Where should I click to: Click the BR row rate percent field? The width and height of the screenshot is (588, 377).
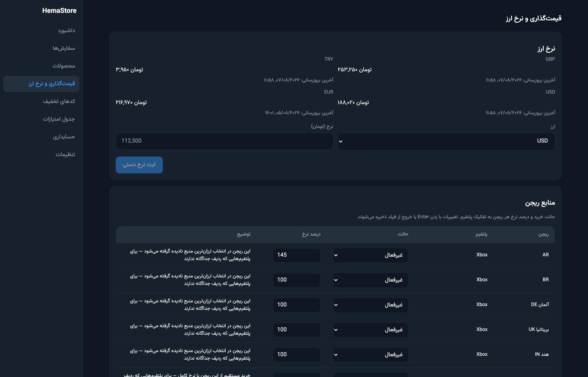click(x=297, y=280)
